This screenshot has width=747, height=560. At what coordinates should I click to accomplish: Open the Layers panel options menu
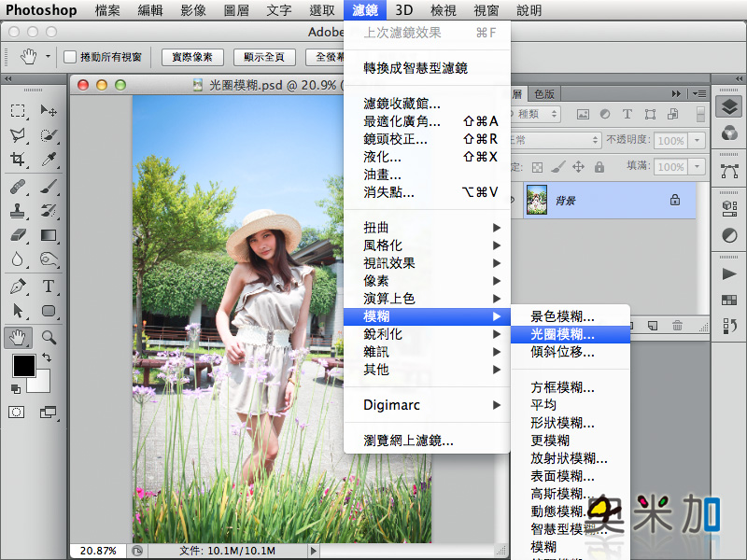click(x=699, y=94)
